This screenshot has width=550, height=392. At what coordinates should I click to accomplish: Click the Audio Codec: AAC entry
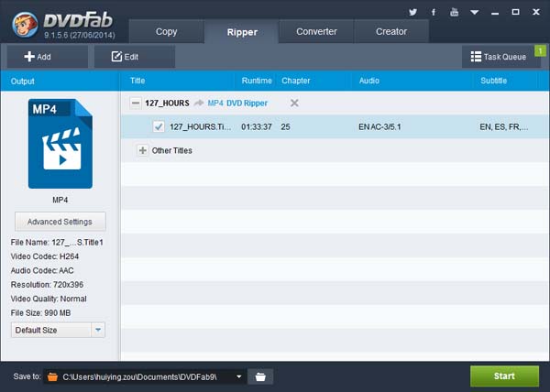(x=42, y=270)
